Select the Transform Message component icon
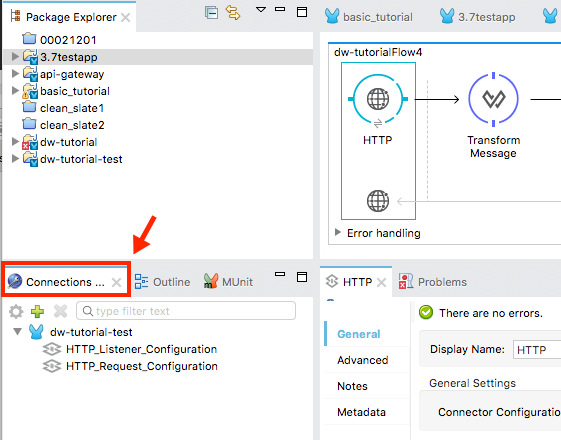The height and width of the screenshot is (440, 561). coord(493,99)
